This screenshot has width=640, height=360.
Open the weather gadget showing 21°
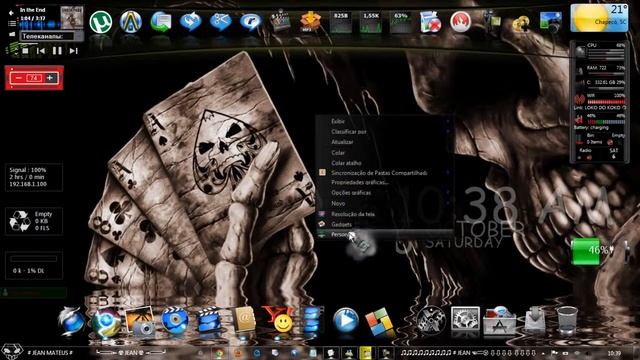click(599, 18)
